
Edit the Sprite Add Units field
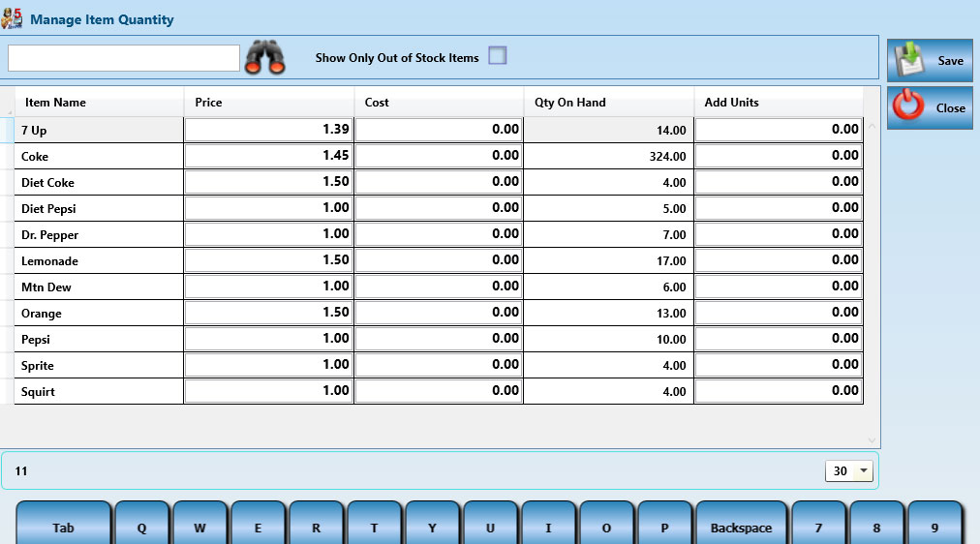coord(779,365)
